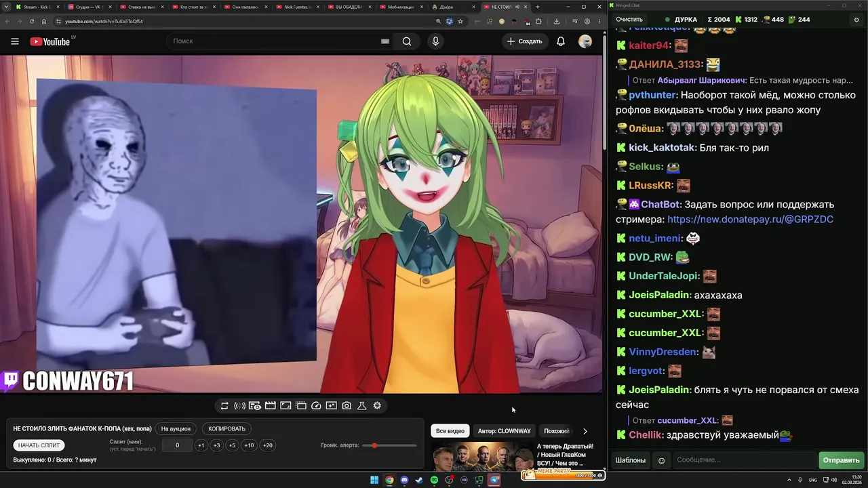The image size is (868, 488).
Task: Click the clapperboard icon in video toolbar
Action: 270,406
